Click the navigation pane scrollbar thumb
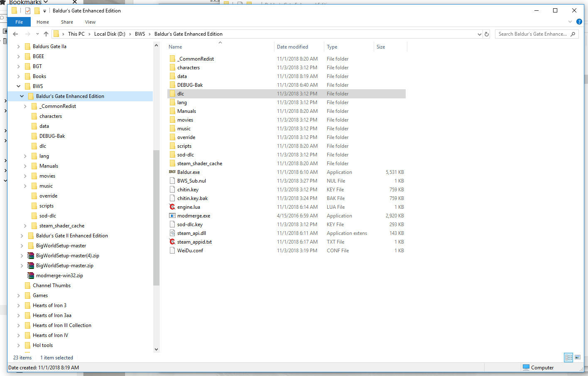The height and width of the screenshot is (376, 588). tap(156, 218)
